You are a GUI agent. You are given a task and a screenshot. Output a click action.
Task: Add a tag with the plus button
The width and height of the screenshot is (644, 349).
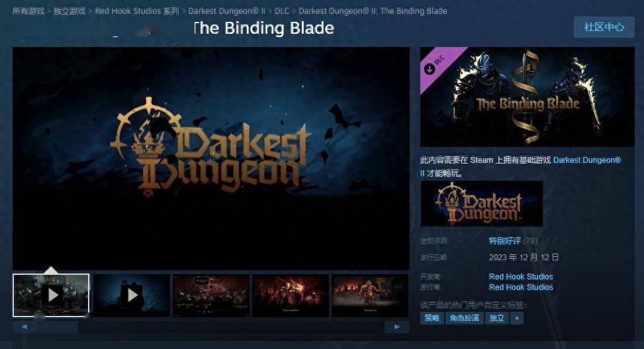point(517,318)
